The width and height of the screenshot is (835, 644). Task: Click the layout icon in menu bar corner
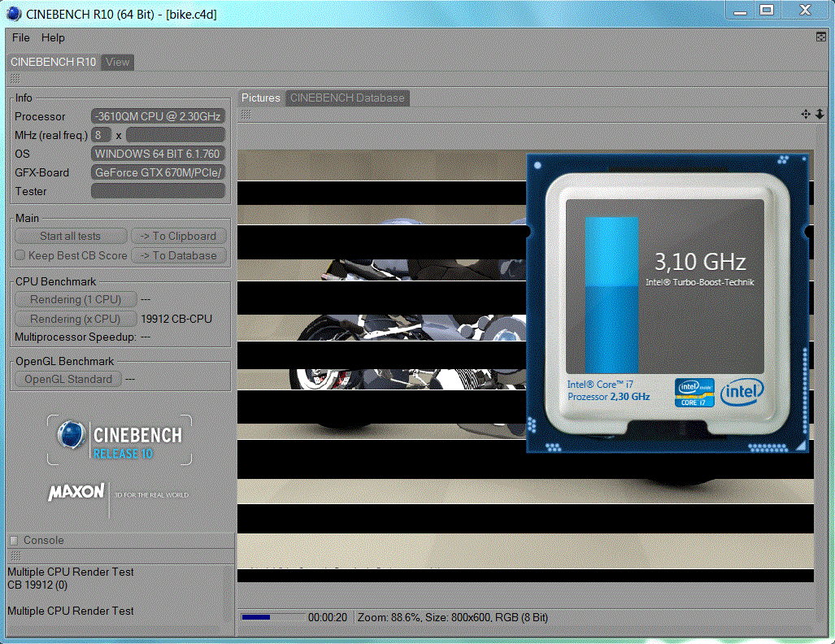[x=820, y=37]
